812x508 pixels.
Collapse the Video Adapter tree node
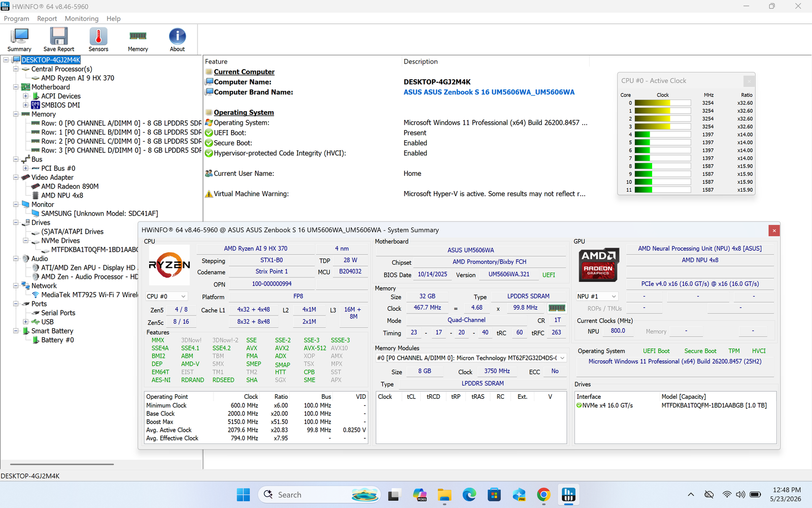point(16,177)
